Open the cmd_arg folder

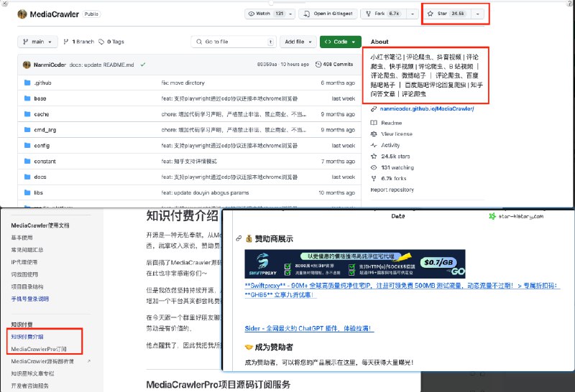tap(45, 130)
